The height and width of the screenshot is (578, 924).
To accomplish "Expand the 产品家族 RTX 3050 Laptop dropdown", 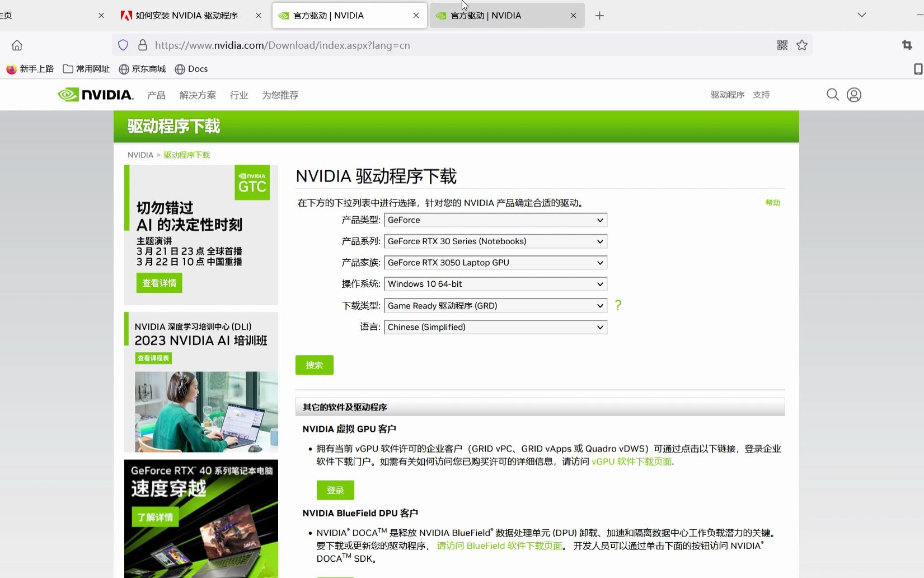I will (x=495, y=263).
